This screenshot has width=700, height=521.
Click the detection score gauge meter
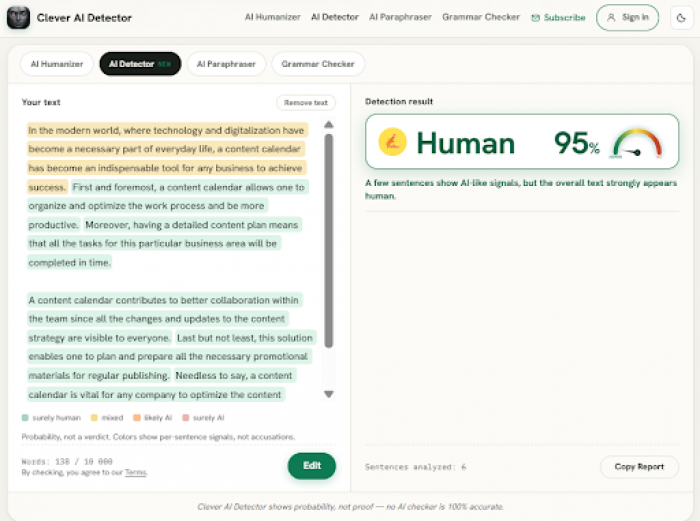coord(637,143)
